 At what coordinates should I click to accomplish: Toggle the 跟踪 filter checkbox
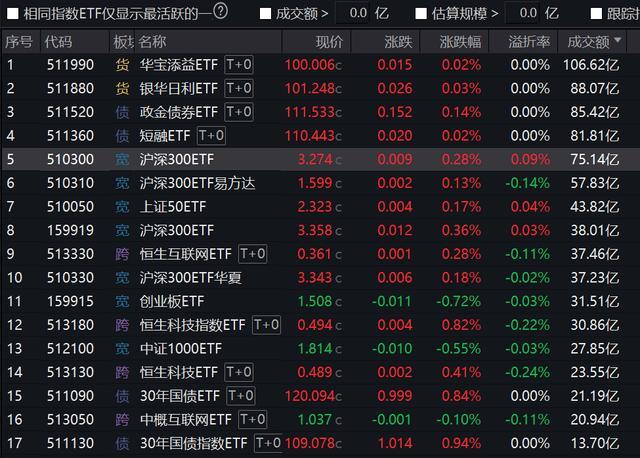coord(596,14)
